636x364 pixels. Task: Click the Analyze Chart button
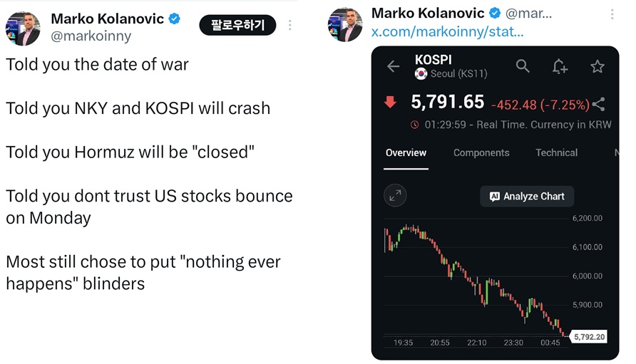coord(527,197)
